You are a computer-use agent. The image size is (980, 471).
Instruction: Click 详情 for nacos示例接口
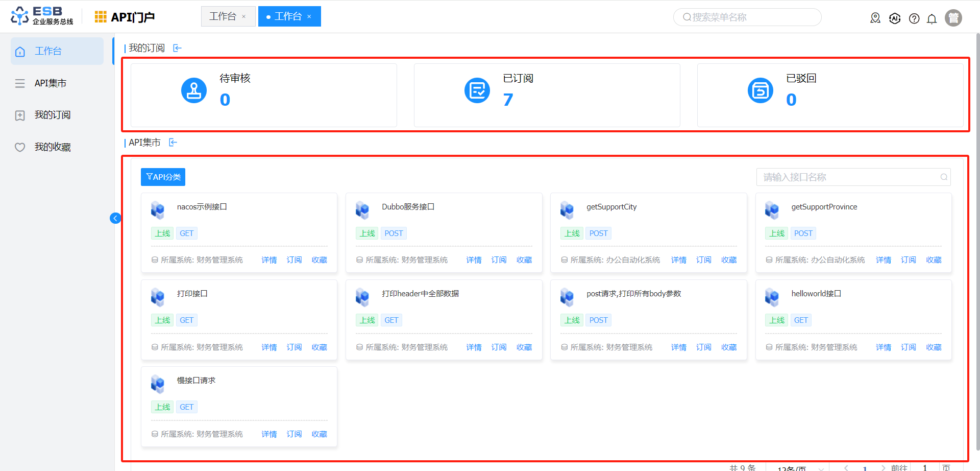[269, 260]
